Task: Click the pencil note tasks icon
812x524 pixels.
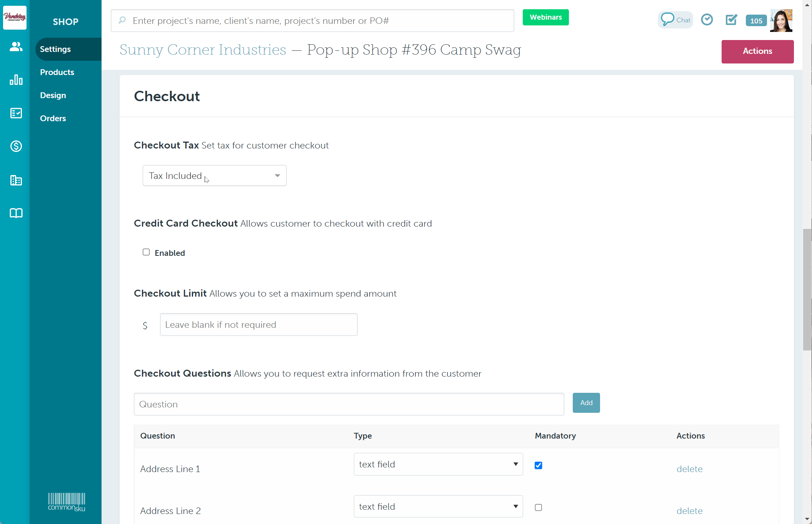Action: (x=731, y=20)
